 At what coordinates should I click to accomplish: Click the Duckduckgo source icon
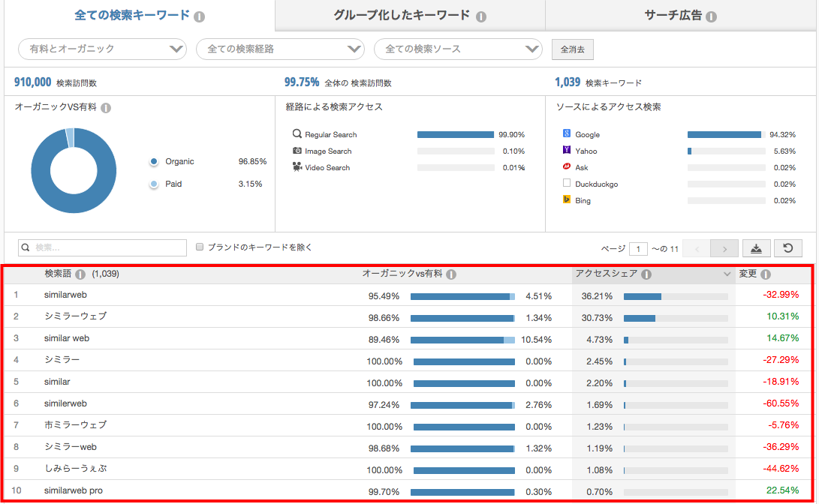pyautogui.click(x=567, y=183)
